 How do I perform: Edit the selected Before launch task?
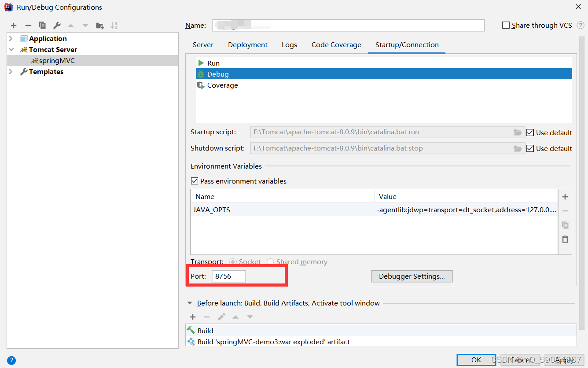tap(221, 316)
